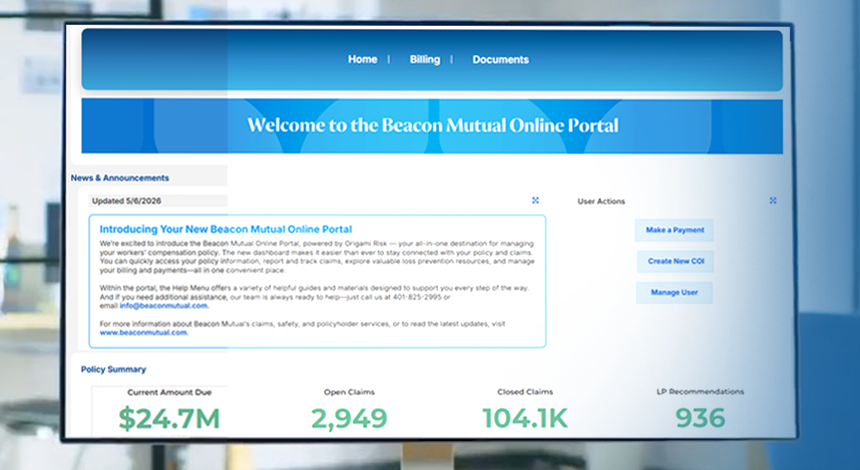Open the Documents menu item

500,59
